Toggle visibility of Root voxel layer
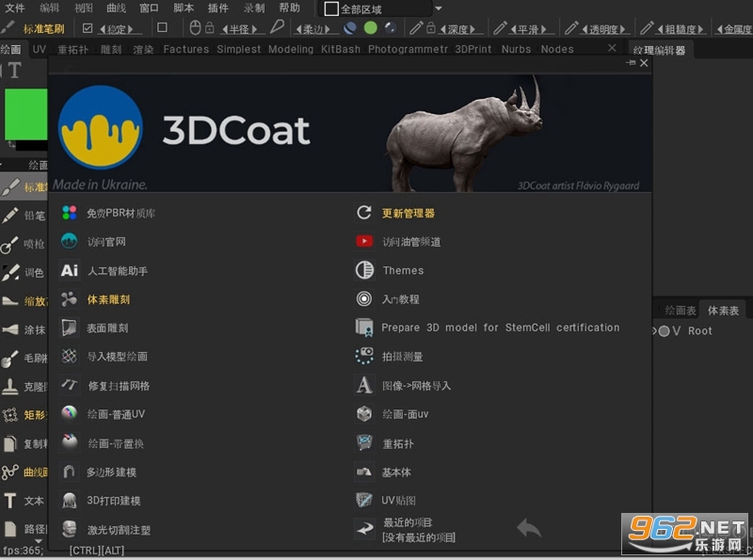 [665, 331]
